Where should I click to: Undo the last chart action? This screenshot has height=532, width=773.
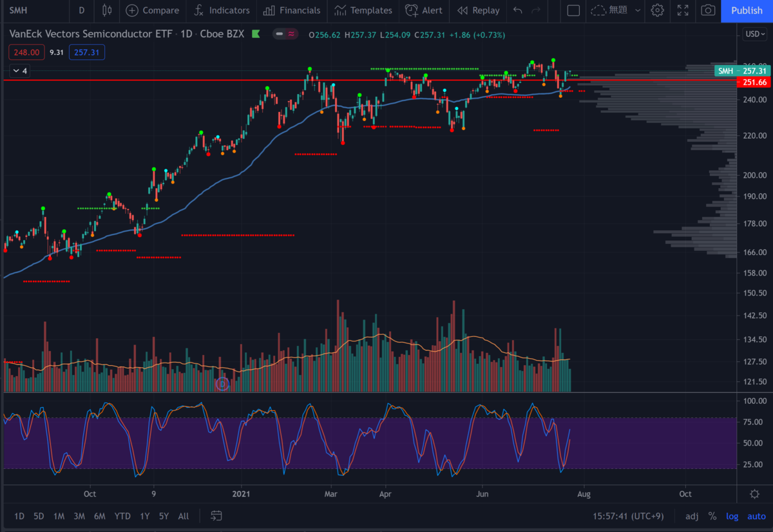pos(518,10)
